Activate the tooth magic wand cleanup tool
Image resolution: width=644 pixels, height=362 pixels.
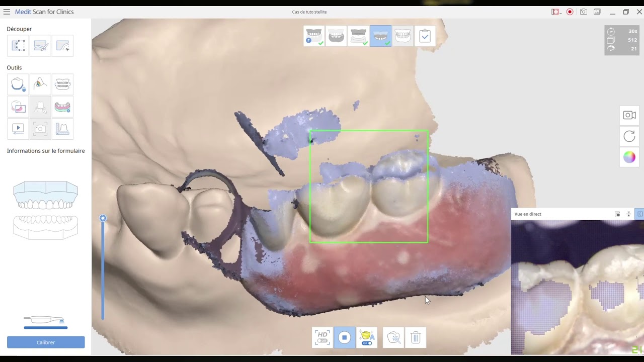click(x=393, y=337)
